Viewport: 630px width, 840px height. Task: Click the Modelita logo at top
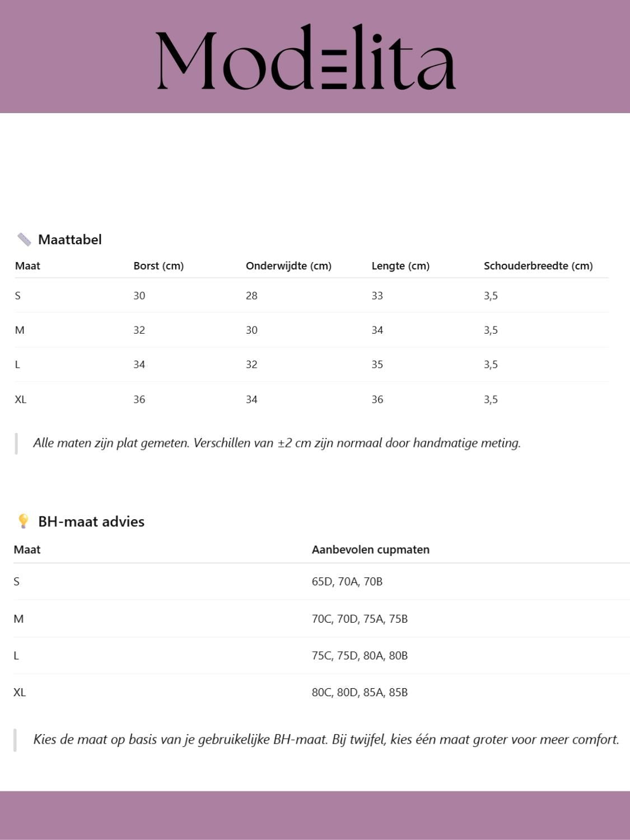(x=306, y=58)
